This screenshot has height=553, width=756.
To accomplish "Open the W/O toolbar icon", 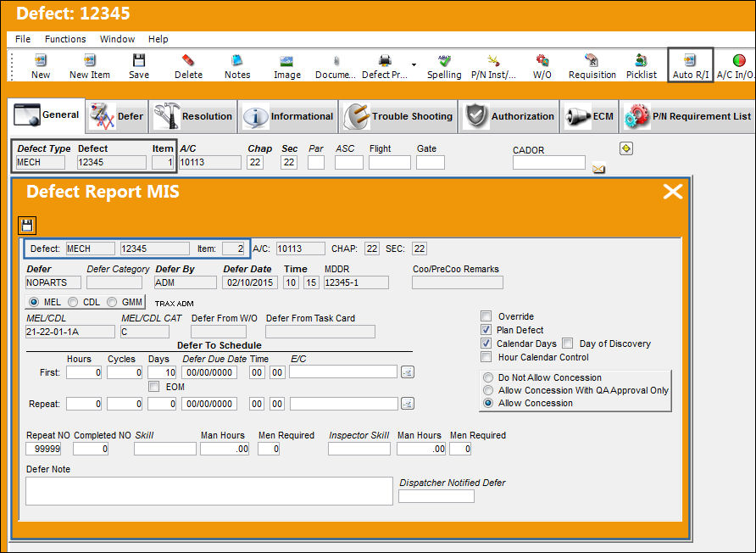I will pos(542,60).
